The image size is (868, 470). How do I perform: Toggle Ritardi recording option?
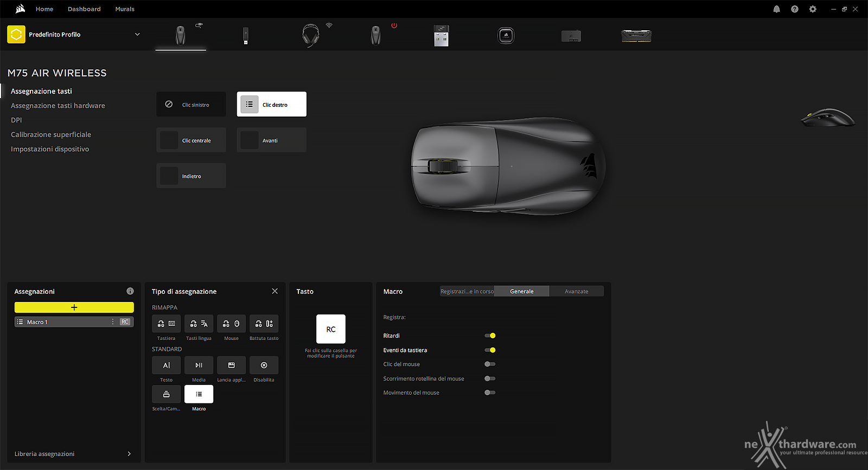point(490,336)
